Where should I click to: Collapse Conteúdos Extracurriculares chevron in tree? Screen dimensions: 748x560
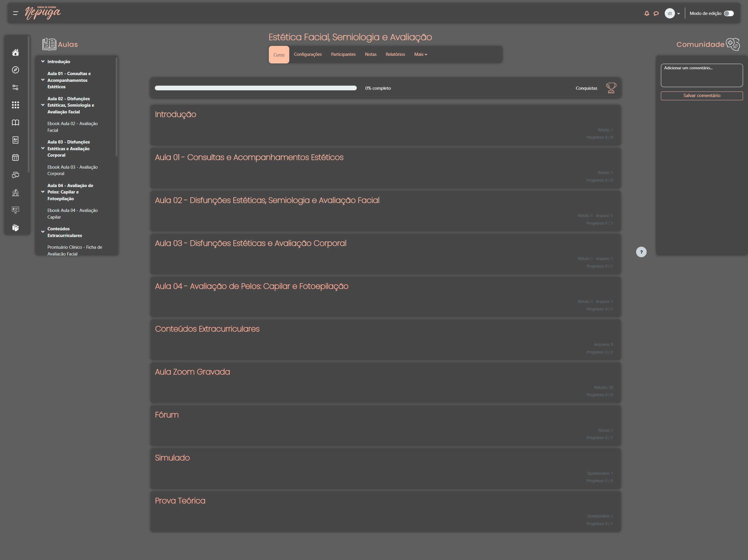(43, 232)
